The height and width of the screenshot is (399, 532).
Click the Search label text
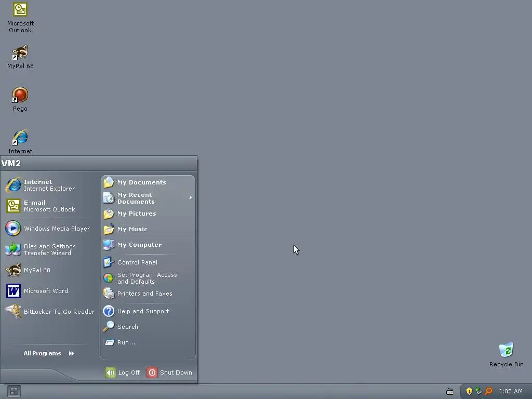[x=128, y=327]
